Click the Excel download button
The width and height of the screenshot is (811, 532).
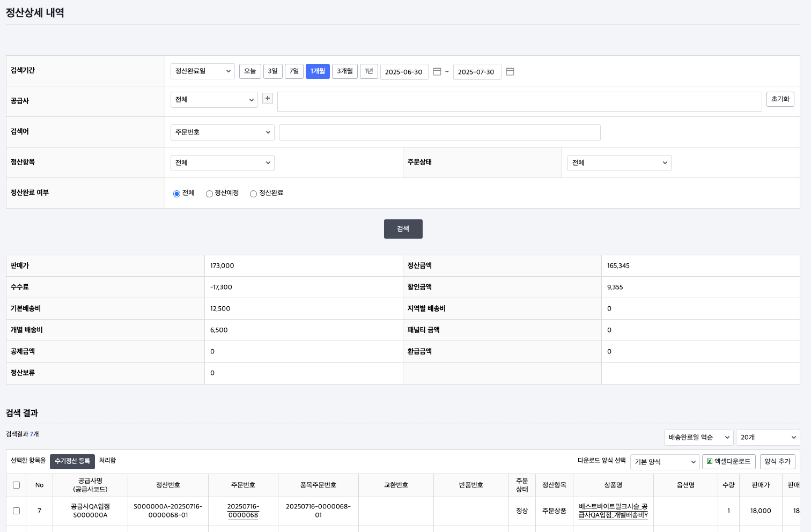tap(728, 462)
